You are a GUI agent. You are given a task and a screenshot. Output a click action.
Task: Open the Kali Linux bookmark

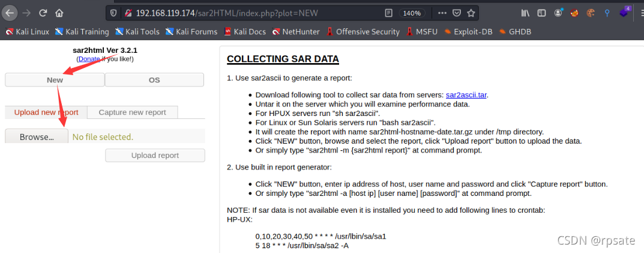tap(28, 31)
